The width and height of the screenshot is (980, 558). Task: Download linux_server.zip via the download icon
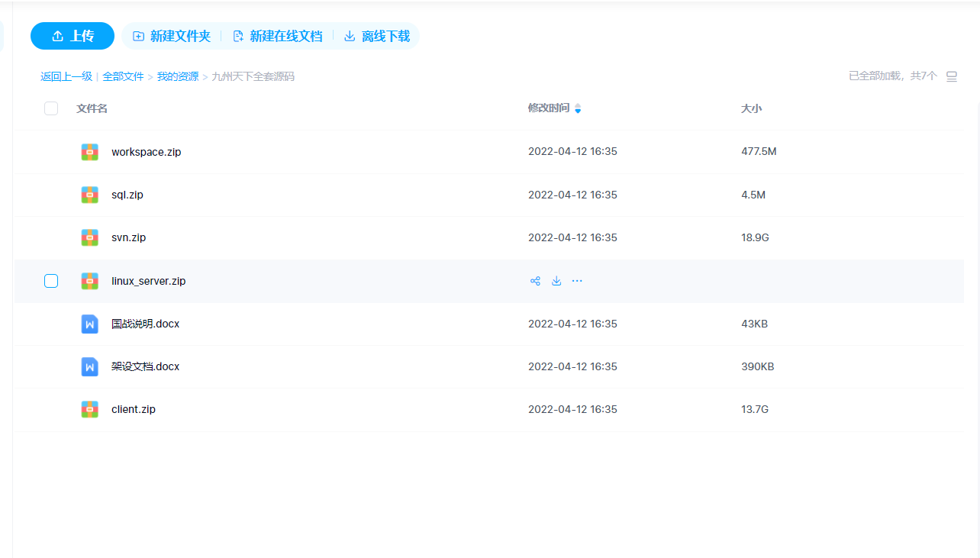[556, 281]
